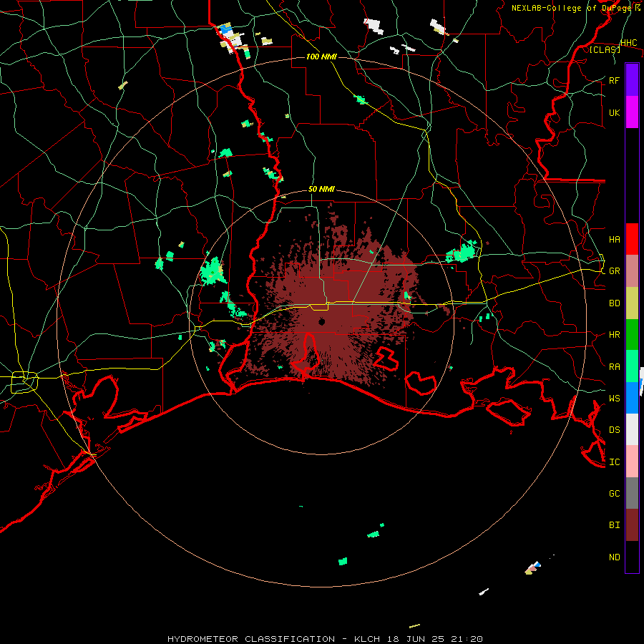
Task: Click the ND legend label
Action: [x=615, y=557]
